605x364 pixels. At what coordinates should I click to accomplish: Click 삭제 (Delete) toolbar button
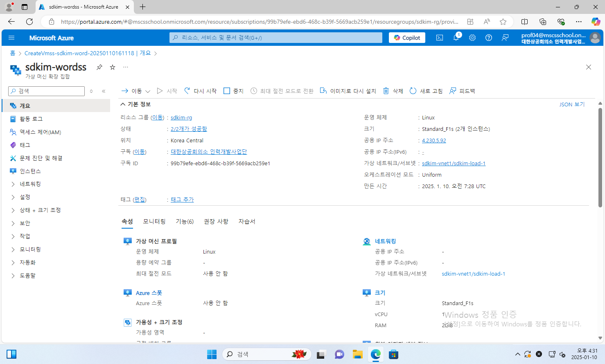(x=393, y=91)
